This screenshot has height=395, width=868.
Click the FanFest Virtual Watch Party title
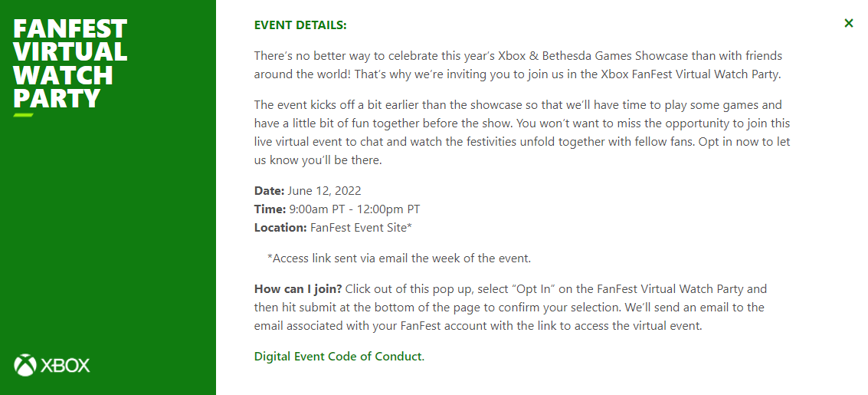click(70, 63)
